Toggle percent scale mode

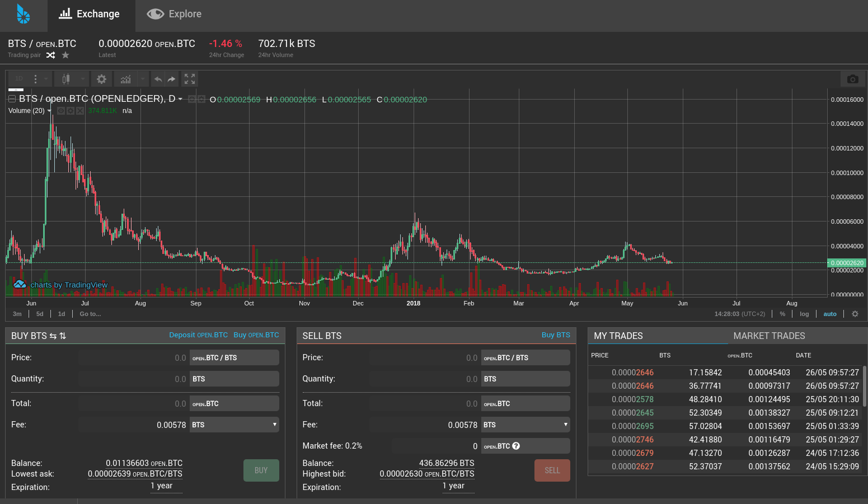(782, 314)
